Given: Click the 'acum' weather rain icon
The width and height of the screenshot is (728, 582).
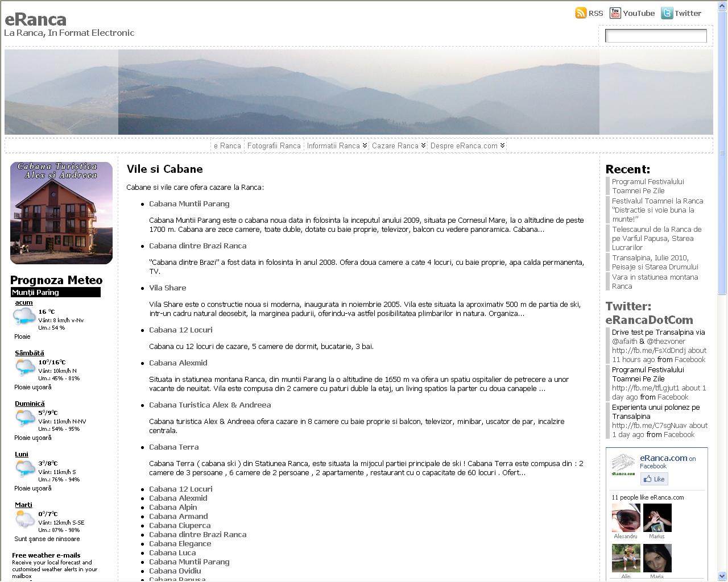Looking at the screenshot, I should pos(24,316).
